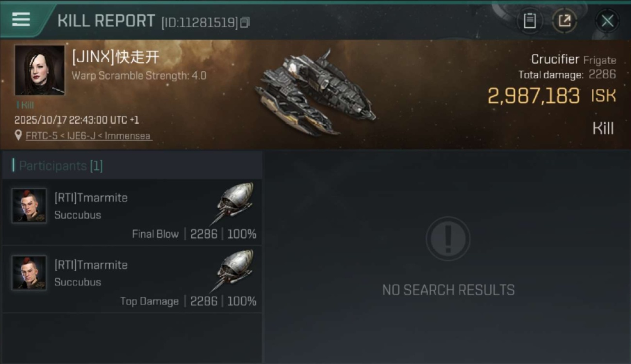The image size is (631, 364).
Task: Select the Top Damage participant row
Action: point(132,279)
